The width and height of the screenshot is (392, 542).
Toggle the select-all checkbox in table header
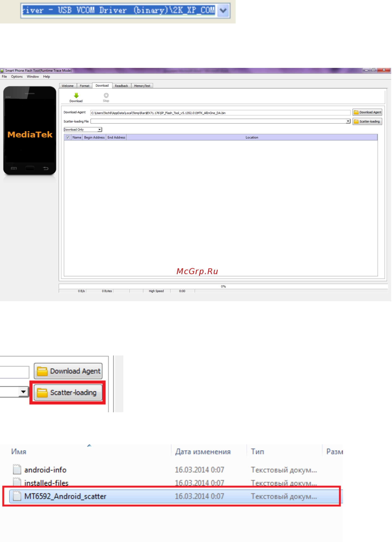pyautogui.click(x=68, y=137)
